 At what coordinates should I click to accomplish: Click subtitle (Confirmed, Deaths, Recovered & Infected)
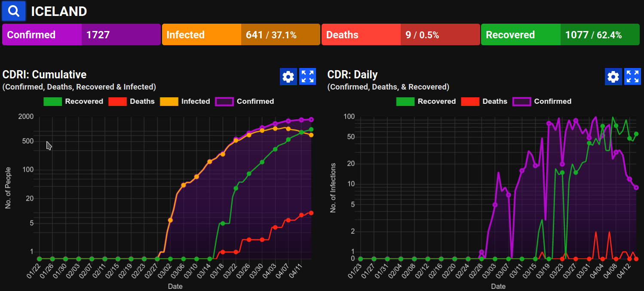[79, 87]
